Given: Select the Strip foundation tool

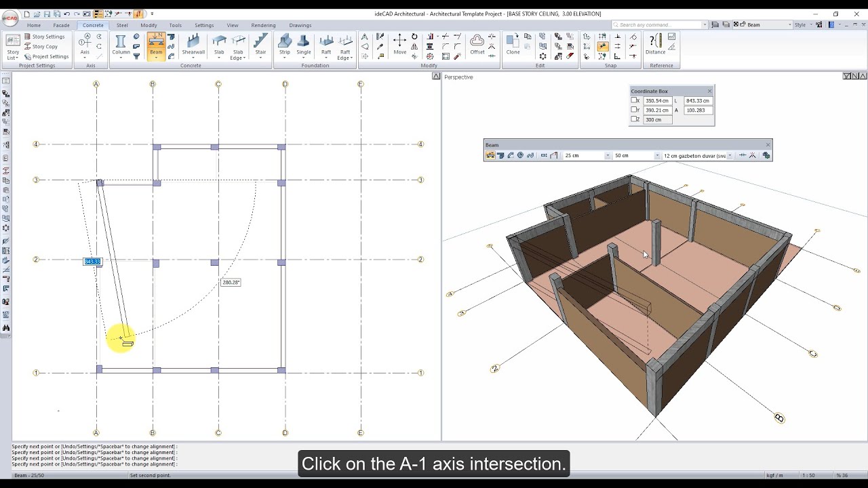Looking at the screenshot, I should (x=285, y=45).
